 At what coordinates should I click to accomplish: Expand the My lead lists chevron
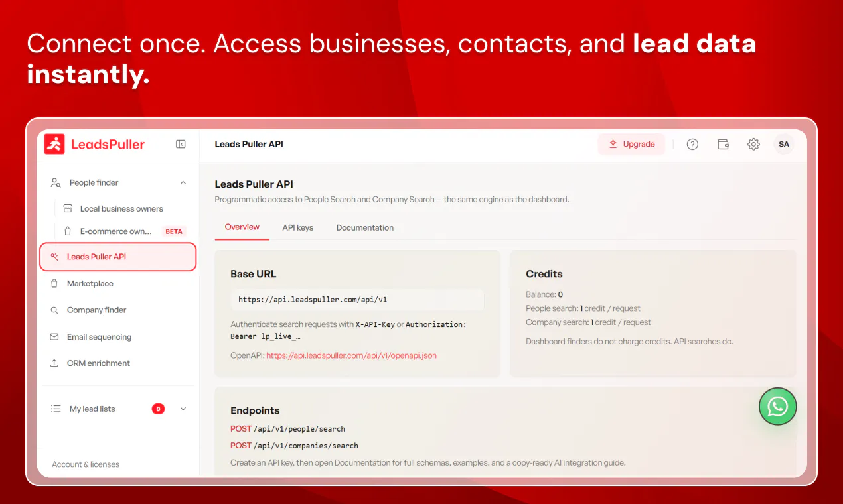[x=183, y=409]
